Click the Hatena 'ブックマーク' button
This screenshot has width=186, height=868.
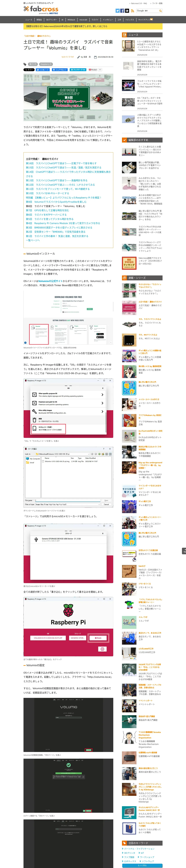pos(78,70)
